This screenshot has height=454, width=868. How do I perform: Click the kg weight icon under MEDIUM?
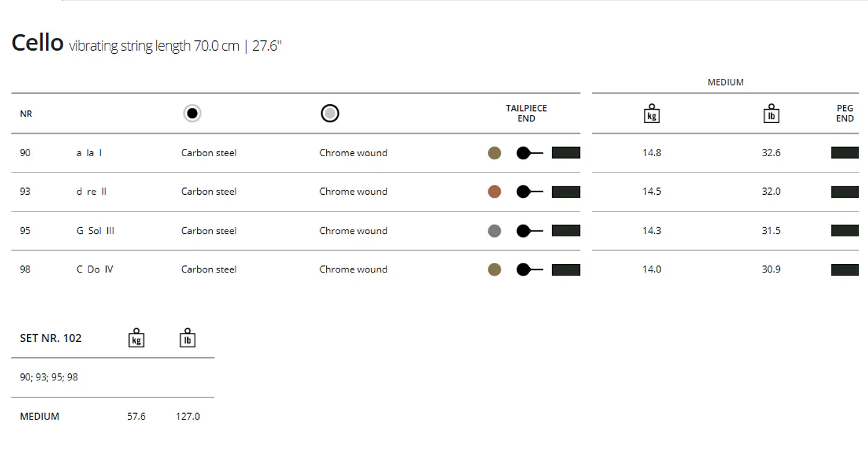pyautogui.click(x=652, y=113)
